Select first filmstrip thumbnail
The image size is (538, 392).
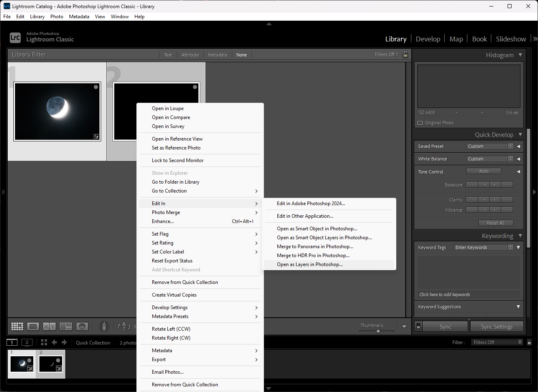tap(22, 364)
